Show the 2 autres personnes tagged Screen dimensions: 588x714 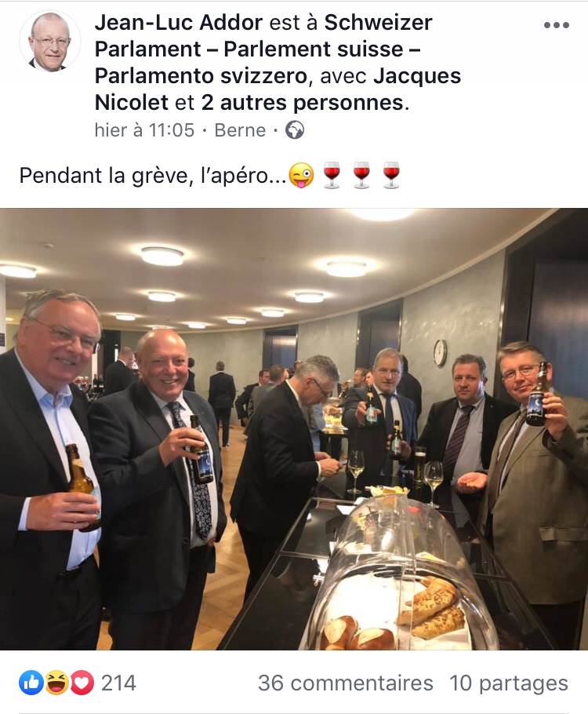tap(302, 103)
